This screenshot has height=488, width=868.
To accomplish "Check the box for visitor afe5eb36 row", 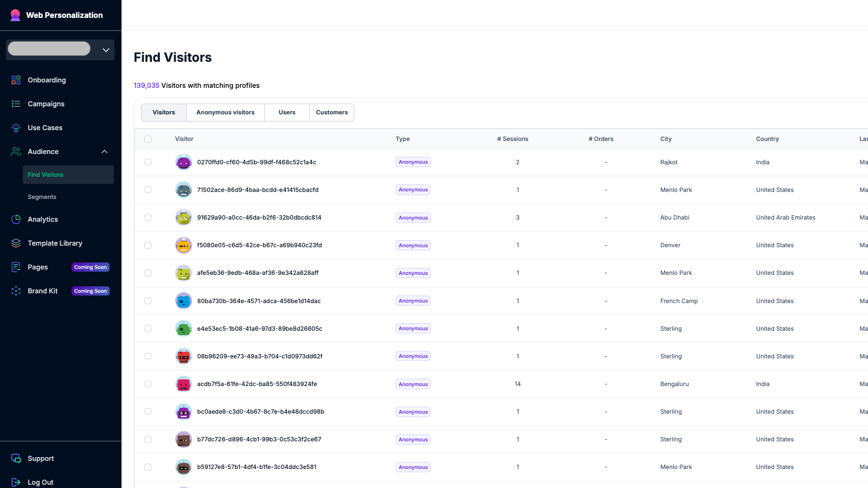I will [148, 273].
